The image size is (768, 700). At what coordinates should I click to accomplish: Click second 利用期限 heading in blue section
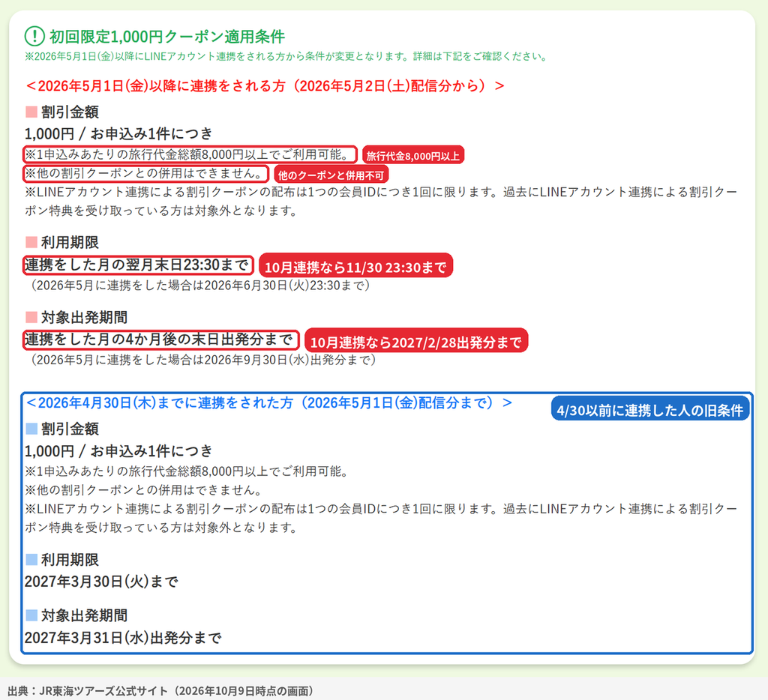70,560
